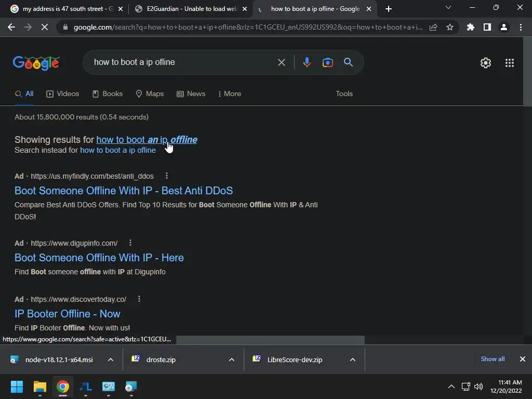
Task: Start a voice search with the microphone
Action: point(307,62)
